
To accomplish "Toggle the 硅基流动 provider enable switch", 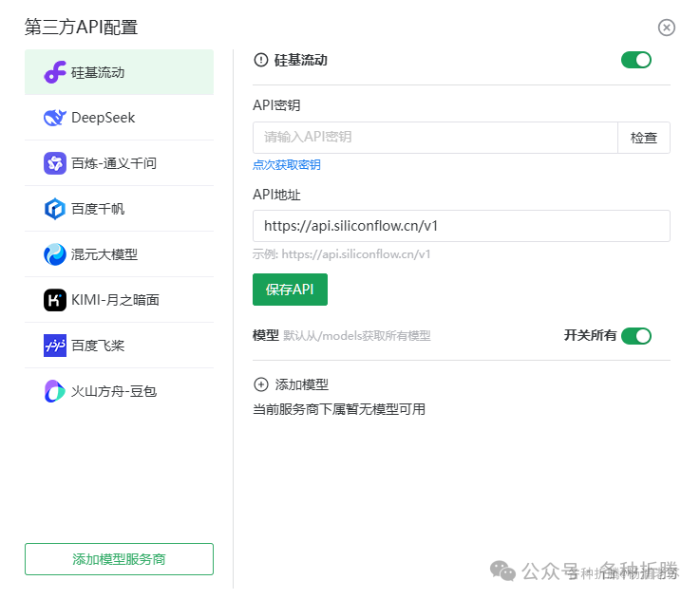I will tap(636, 60).
